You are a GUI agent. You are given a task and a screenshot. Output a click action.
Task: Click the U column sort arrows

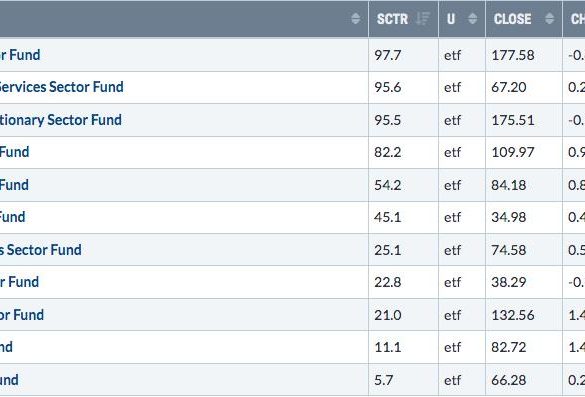point(472,19)
